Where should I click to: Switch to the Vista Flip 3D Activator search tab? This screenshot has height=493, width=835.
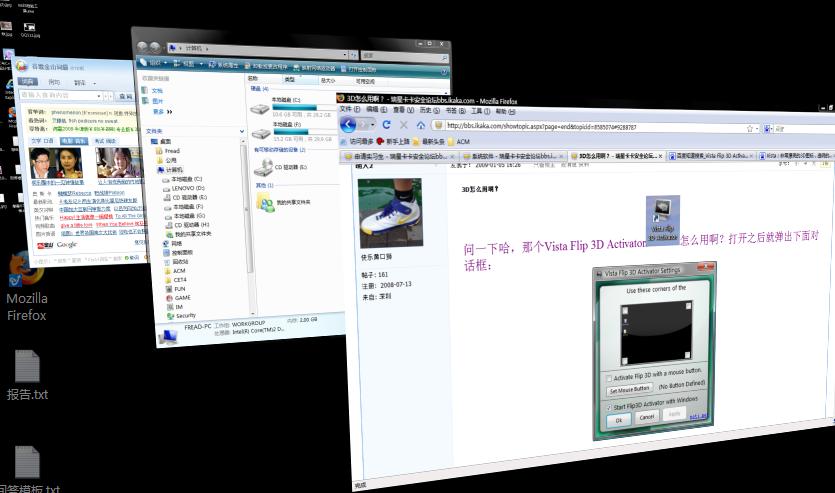click(711, 156)
